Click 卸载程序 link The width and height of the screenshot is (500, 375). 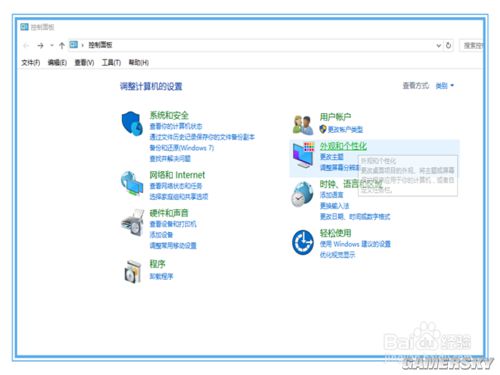pos(161,276)
